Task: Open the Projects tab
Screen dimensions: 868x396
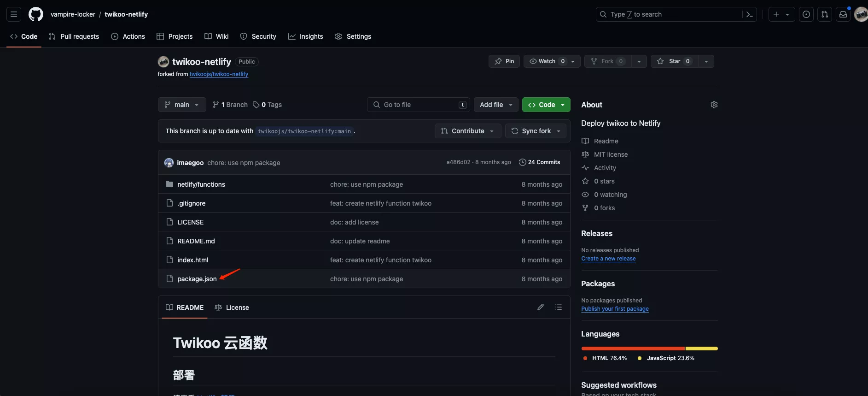Action: tap(175, 36)
